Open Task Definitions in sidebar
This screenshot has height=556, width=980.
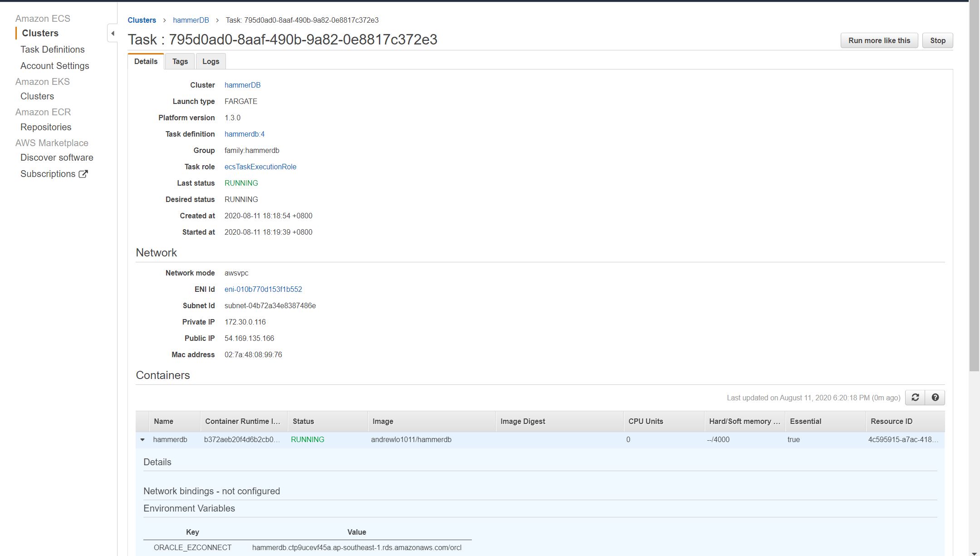click(52, 49)
